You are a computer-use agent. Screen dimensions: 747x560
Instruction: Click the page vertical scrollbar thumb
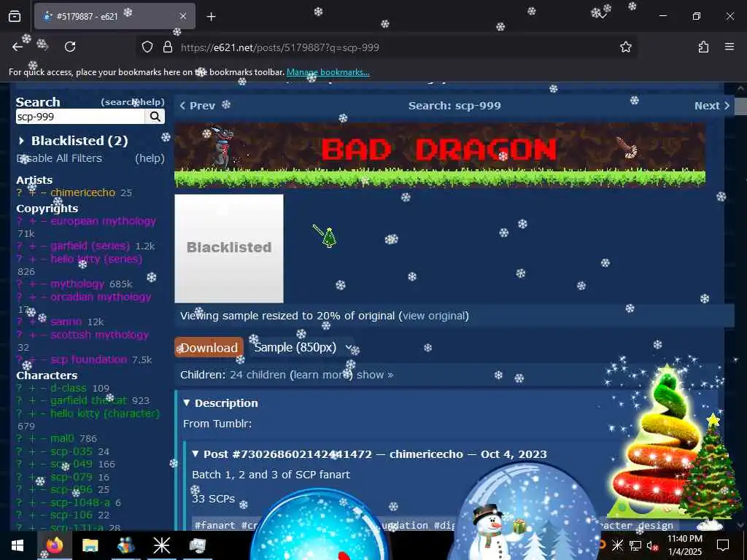click(740, 106)
